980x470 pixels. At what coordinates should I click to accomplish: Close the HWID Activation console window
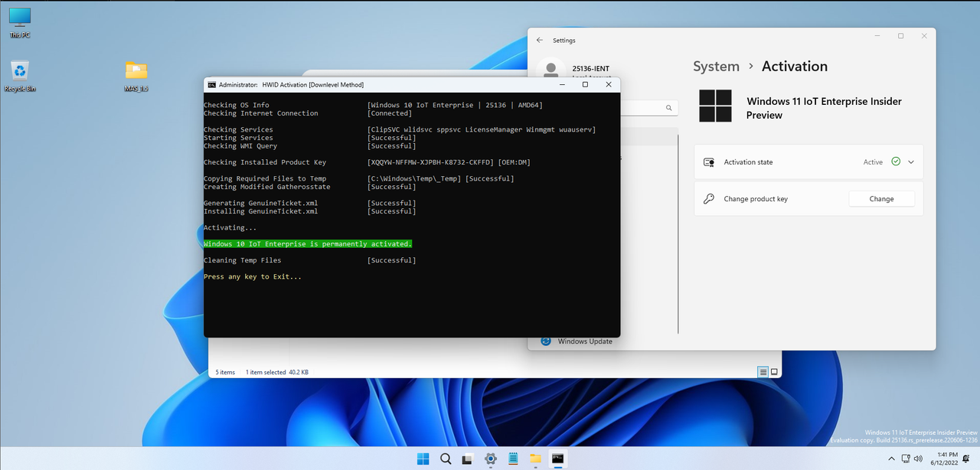(x=609, y=84)
